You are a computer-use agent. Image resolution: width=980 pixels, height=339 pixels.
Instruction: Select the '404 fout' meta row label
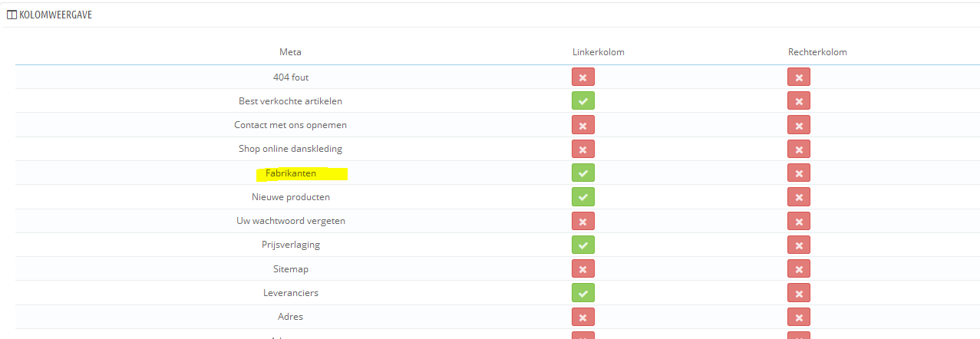click(x=291, y=77)
